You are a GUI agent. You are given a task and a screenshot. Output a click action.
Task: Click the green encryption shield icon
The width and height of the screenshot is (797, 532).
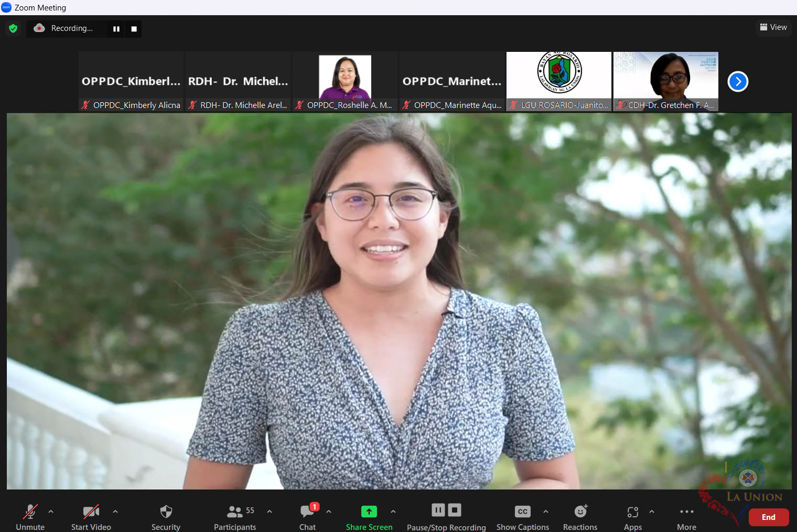13,28
